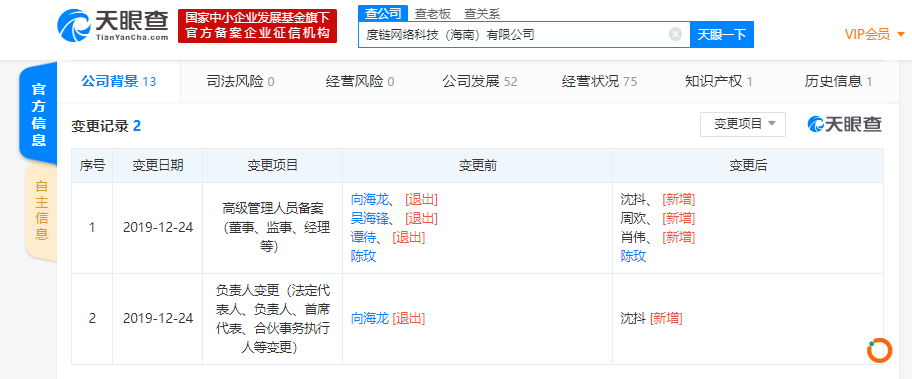
Task: Click 负责人变更 change item cell
Action: pos(273,319)
